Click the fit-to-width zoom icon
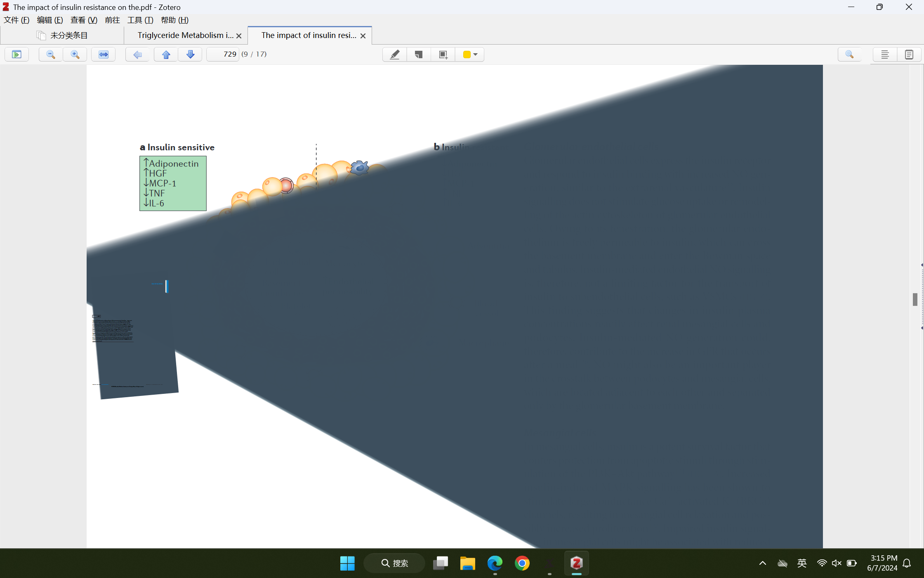This screenshot has width=924, height=578. click(x=103, y=54)
